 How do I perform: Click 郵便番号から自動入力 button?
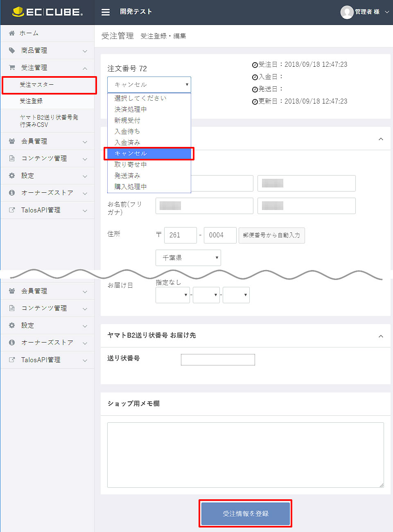click(x=272, y=235)
